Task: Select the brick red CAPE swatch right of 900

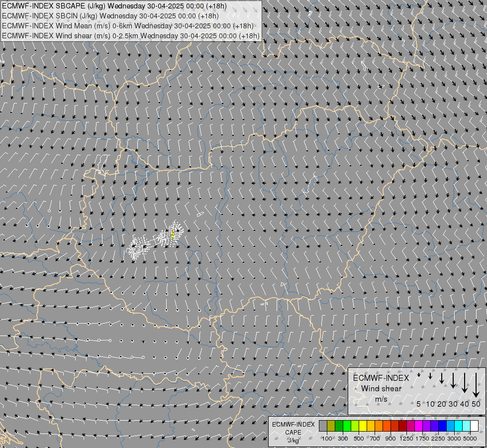Action: [395, 426]
